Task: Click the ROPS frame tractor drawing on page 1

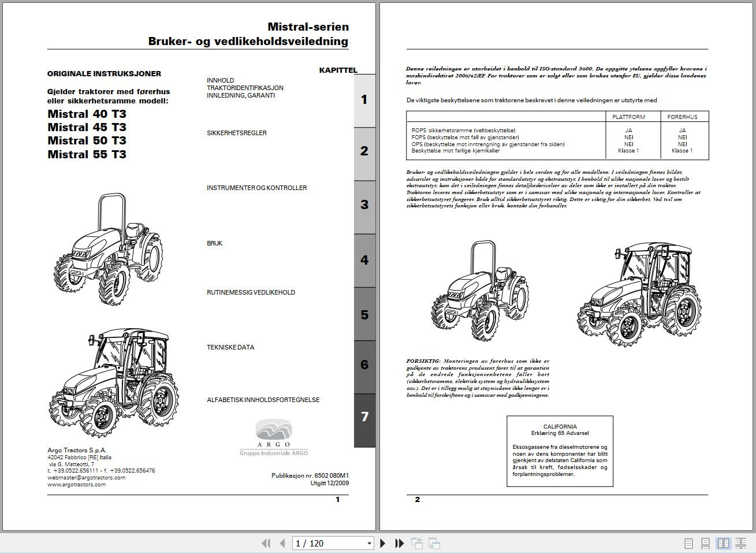Action: click(x=109, y=250)
